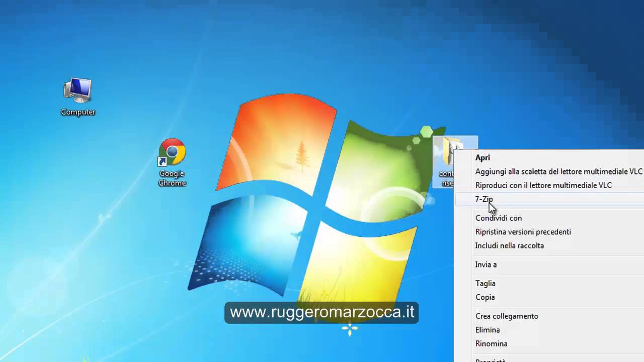
Task: Choose Copia from the context menu
Action: pos(549,297)
